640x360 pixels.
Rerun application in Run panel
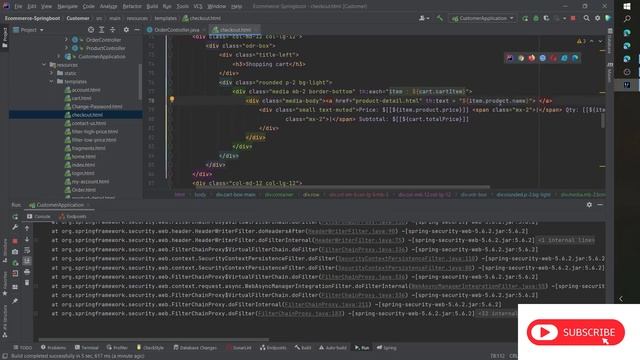point(15,217)
